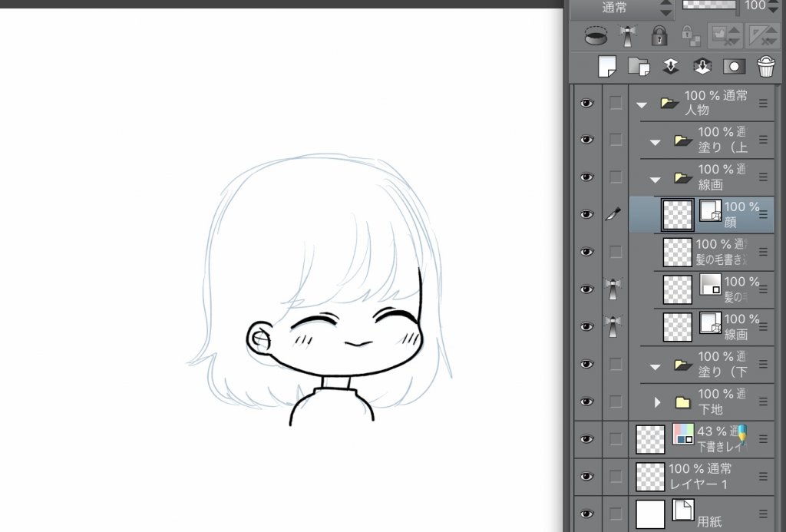Collapse the 線画 layer folder
Viewport: 786px width, 532px height.
(x=656, y=179)
